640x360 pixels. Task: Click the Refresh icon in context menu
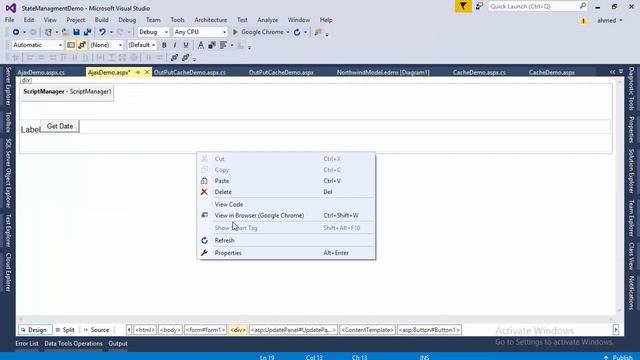pos(204,240)
